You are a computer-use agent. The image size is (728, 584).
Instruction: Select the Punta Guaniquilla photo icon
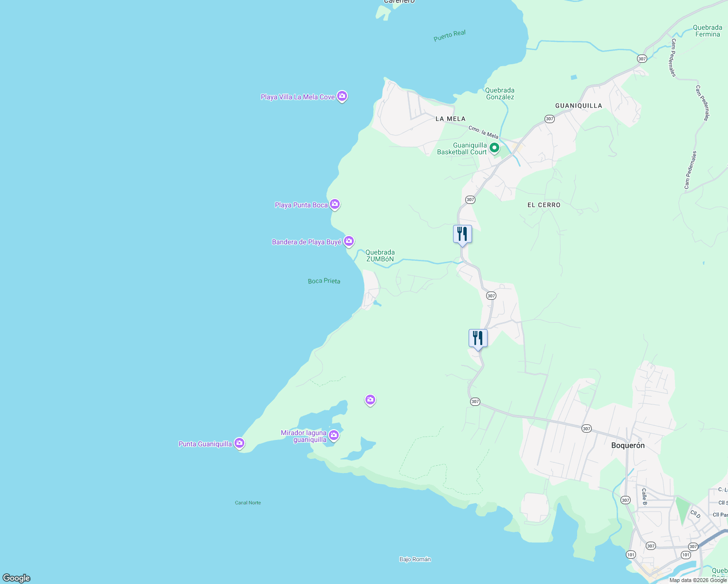click(x=239, y=443)
